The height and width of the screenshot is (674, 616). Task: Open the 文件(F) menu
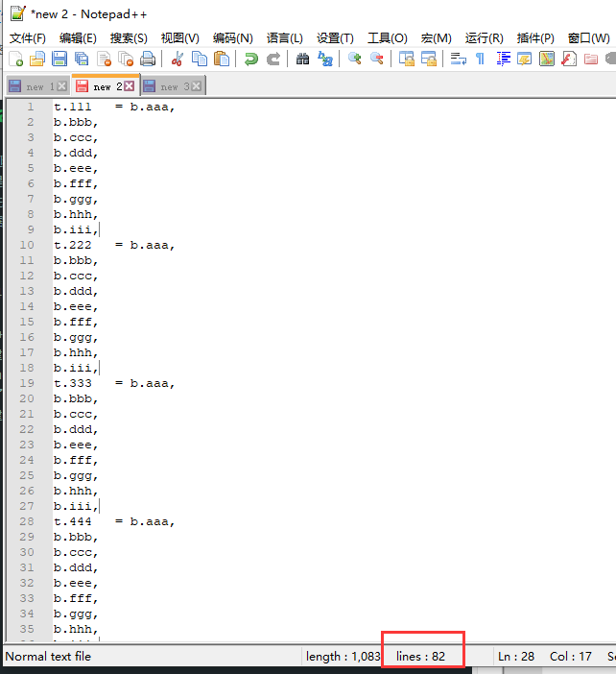[28, 38]
